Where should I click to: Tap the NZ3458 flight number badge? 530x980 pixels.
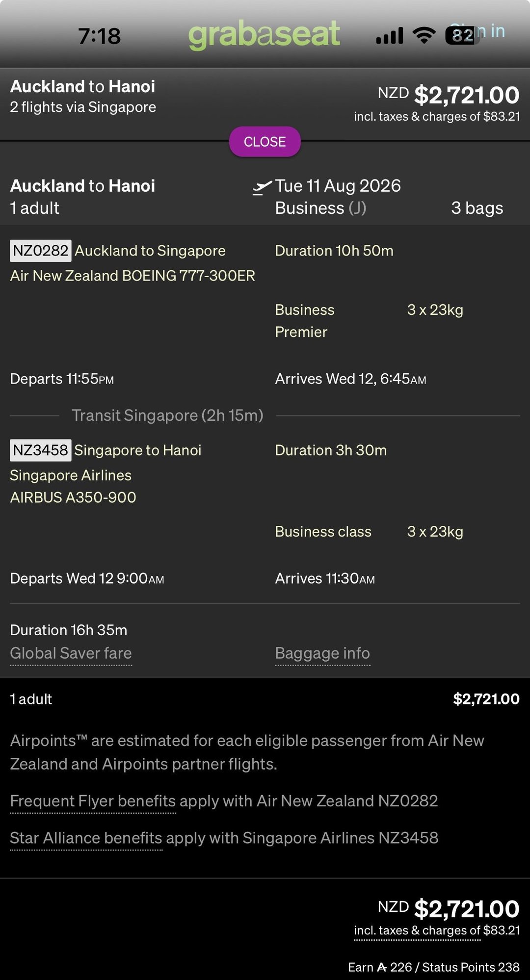pos(40,450)
